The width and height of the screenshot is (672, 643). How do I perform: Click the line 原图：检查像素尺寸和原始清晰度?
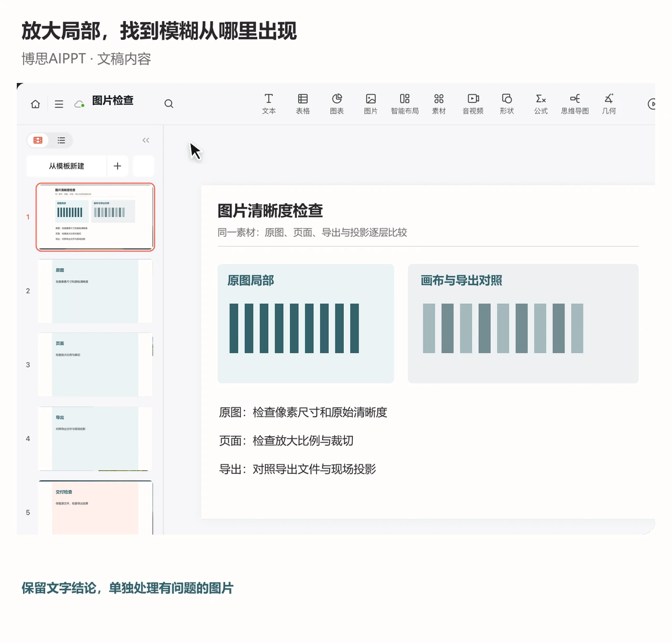click(x=303, y=413)
